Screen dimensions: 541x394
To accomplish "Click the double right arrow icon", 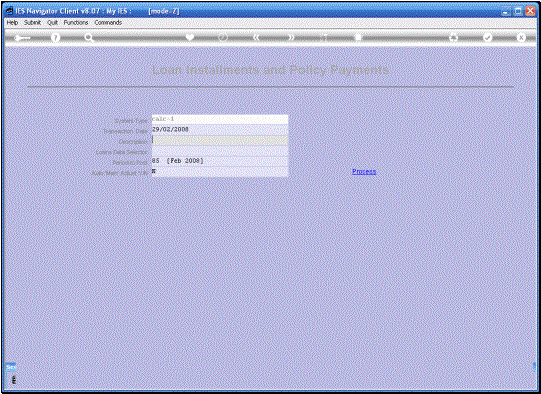I will point(292,37).
